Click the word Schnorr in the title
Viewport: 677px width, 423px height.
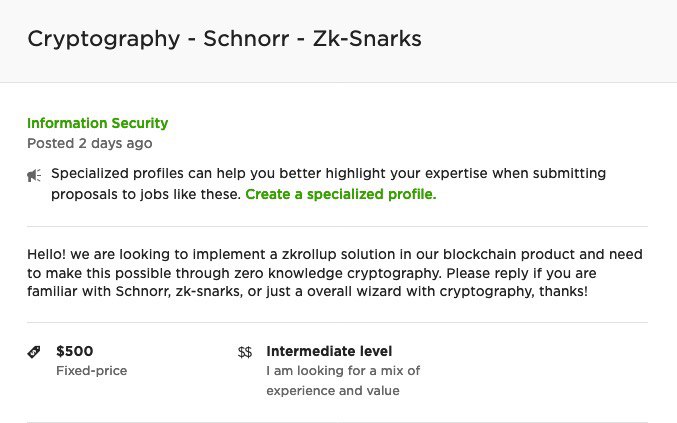click(246, 38)
